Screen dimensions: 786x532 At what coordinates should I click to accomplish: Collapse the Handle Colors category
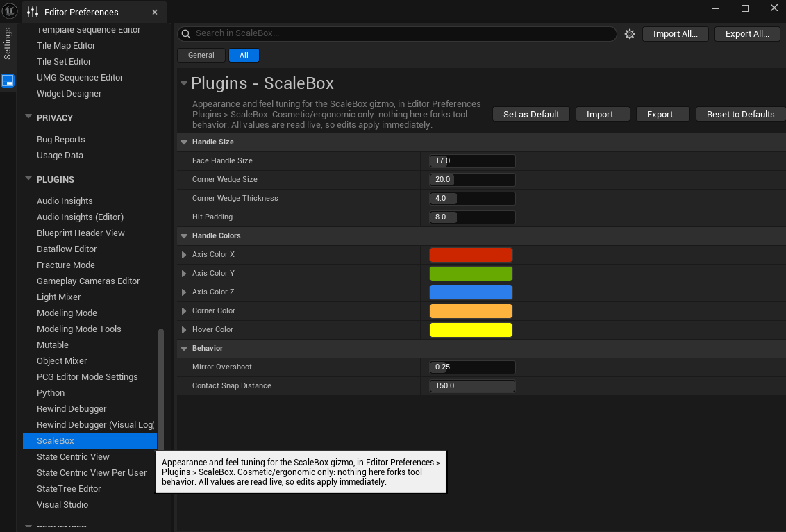[184, 236]
